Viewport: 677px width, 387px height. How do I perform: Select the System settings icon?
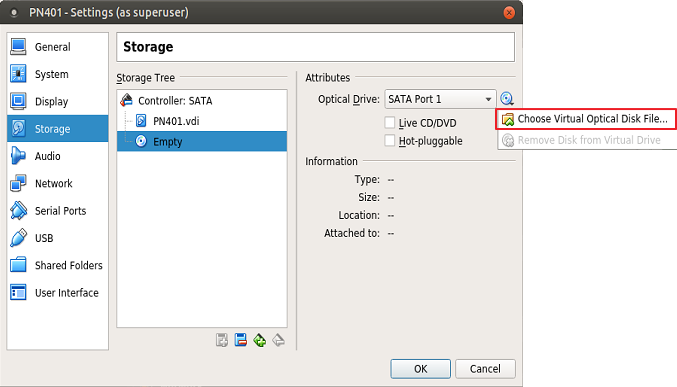tap(18, 74)
